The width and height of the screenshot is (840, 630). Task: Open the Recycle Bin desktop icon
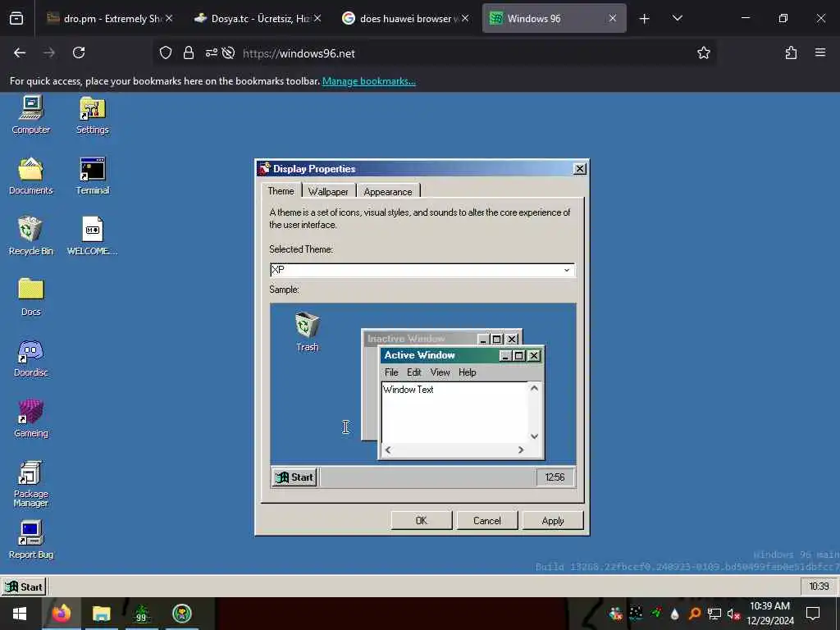pos(30,236)
